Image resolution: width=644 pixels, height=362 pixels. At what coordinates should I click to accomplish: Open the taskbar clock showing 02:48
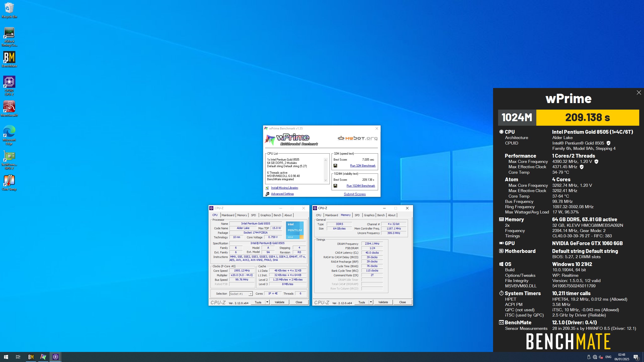622,357
